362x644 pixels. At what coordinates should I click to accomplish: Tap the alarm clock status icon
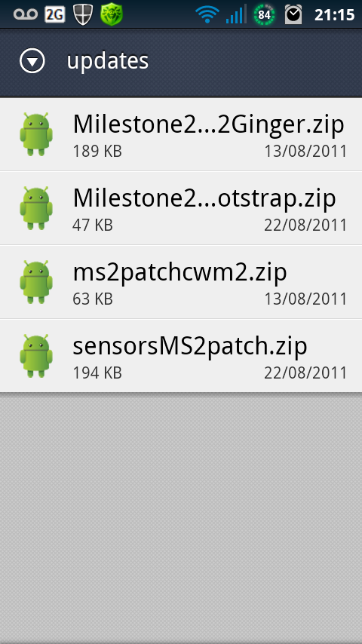pyautogui.click(x=293, y=14)
